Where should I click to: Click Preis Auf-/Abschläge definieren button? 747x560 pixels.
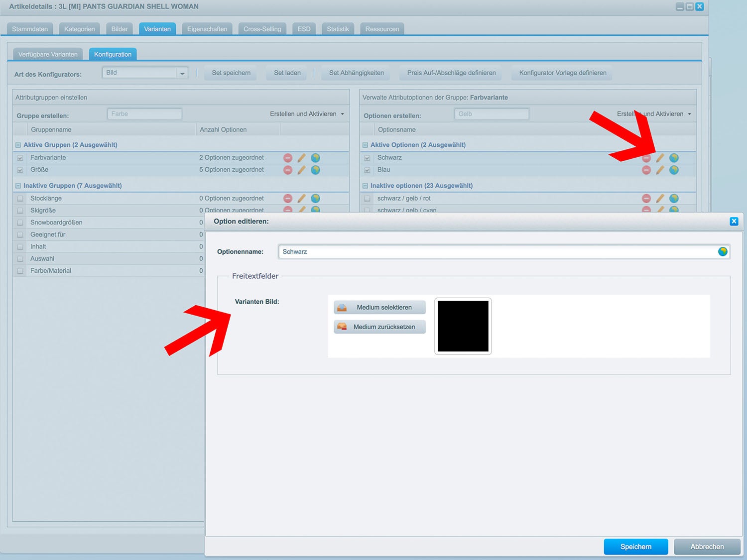451,73
